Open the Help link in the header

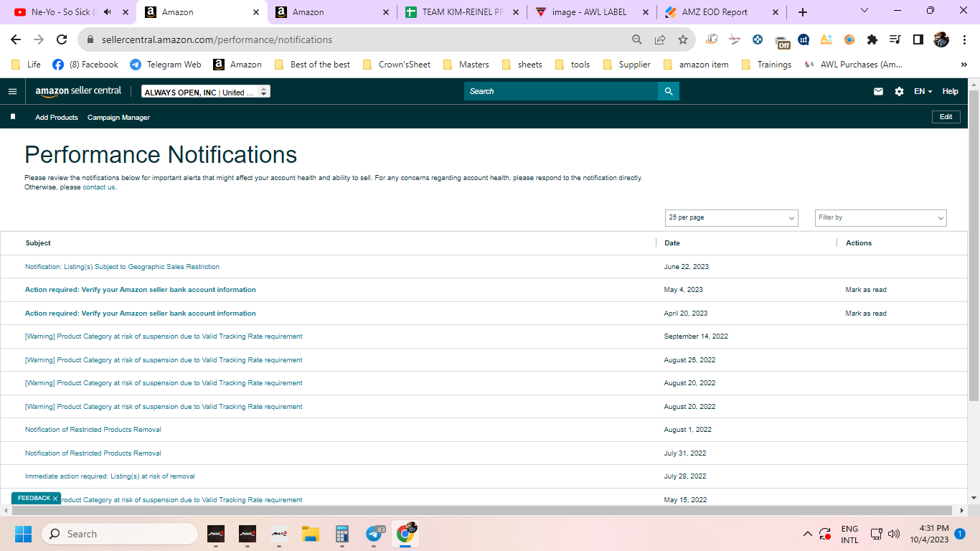[950, 91]
